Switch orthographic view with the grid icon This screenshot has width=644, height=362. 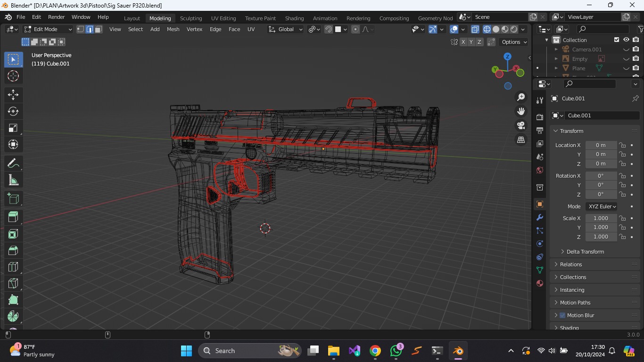[521, 140]
